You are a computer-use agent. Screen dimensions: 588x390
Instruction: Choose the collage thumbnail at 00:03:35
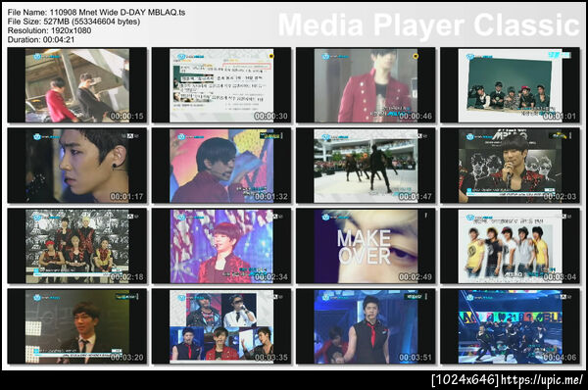pyautogui.click(x=221, y=326)
